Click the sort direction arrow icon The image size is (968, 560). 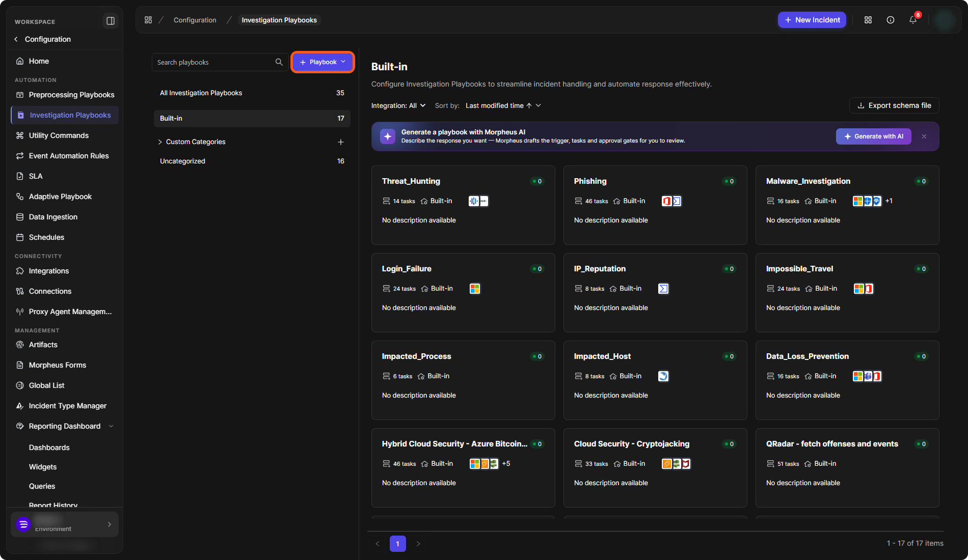[529, 105]
